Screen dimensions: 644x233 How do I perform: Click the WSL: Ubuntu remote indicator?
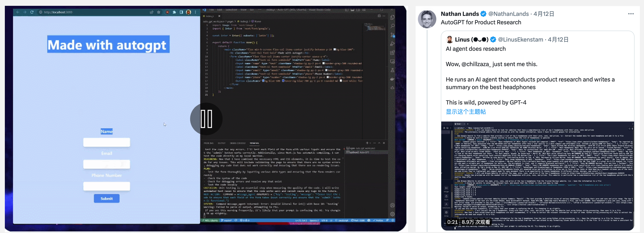[210, 220]
